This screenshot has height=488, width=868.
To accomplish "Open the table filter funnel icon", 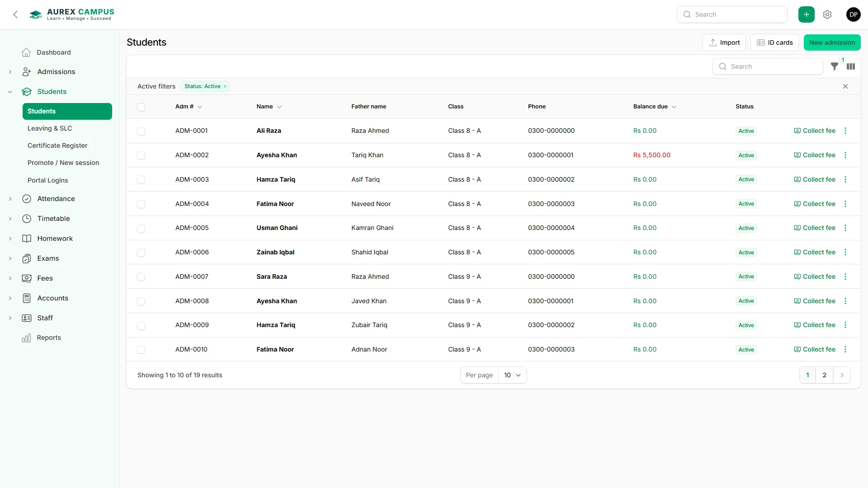I will pyautogui.click(x=835, y=66).
